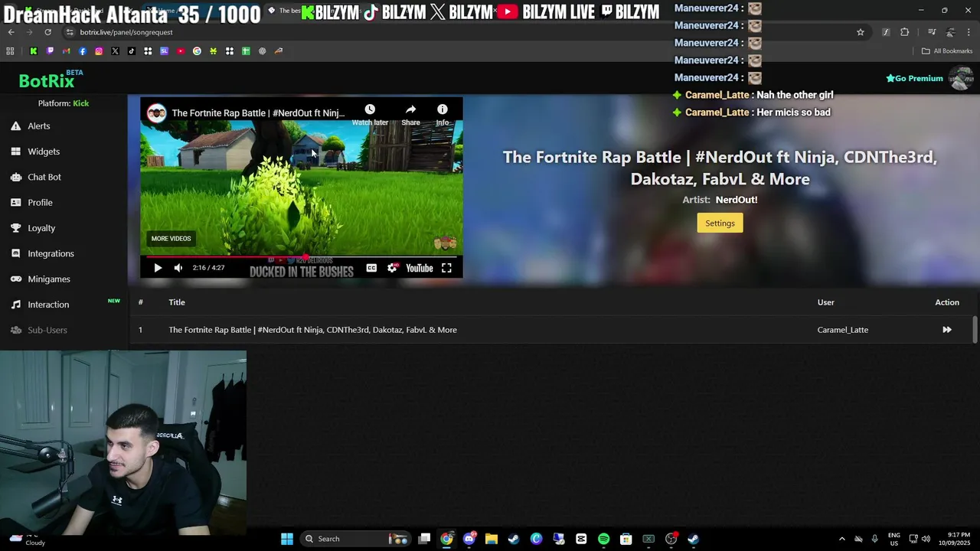Open the Google bookmark
This screenshot has width=980, height=551.
coord(197,51)
